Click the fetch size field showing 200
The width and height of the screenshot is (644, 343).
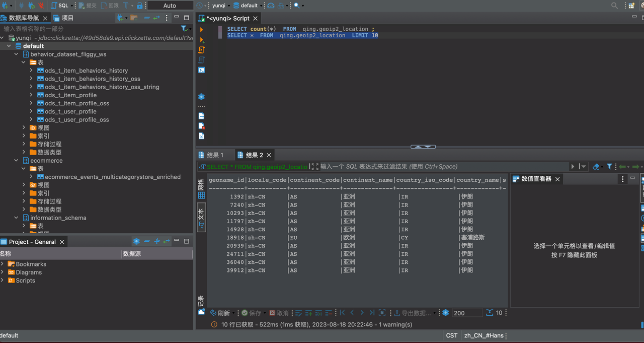tap(467, 313)
